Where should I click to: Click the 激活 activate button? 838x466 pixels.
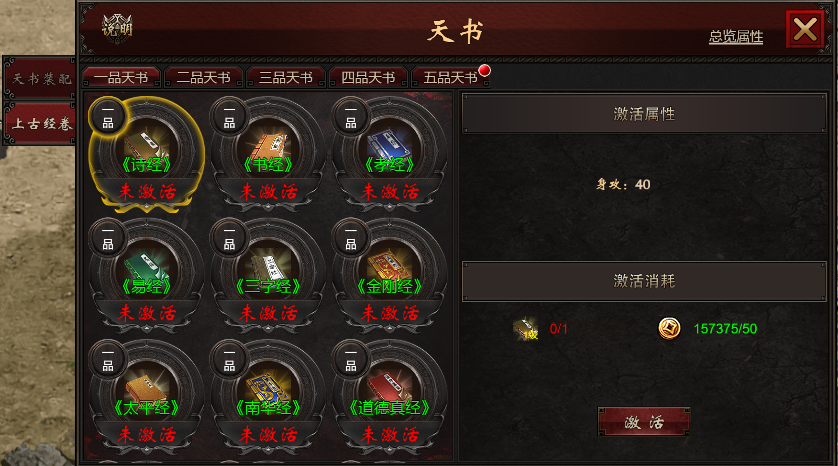pyautogui.click(x=644, y=422)
